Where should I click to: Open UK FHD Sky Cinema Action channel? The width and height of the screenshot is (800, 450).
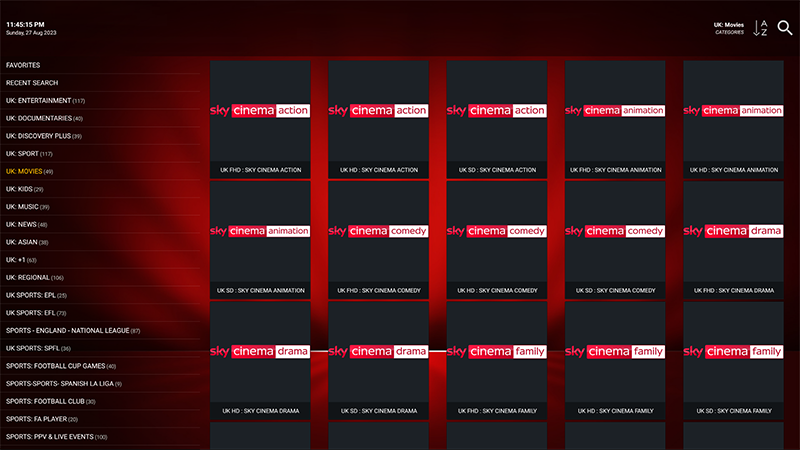pos(260,119)
